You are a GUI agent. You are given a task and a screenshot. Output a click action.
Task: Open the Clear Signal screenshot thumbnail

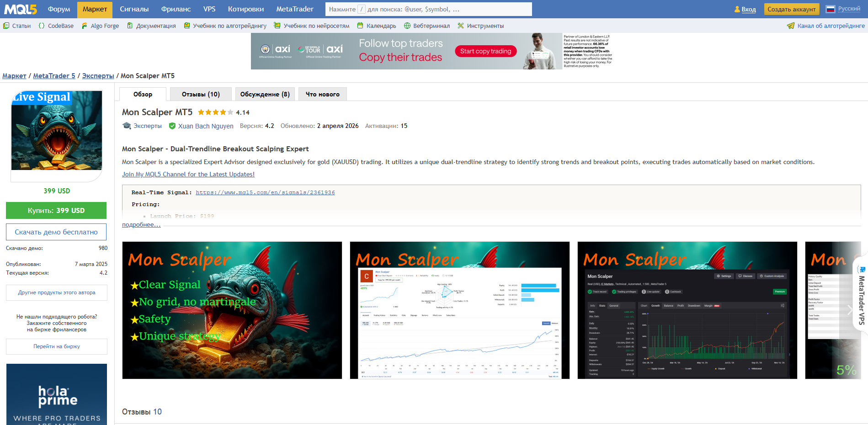[232, 310]
